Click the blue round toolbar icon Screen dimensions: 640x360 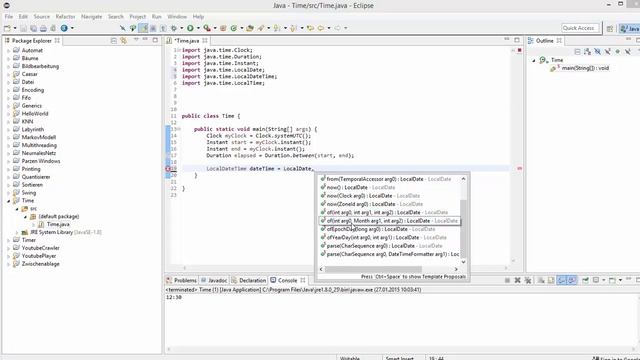(64, 28)
